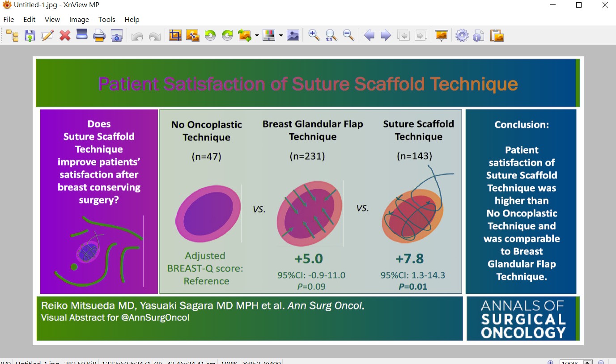Expand the adjust colors dropdown arrow
Viewport: 616px width, 364px height.
click(x=281, y=35)
